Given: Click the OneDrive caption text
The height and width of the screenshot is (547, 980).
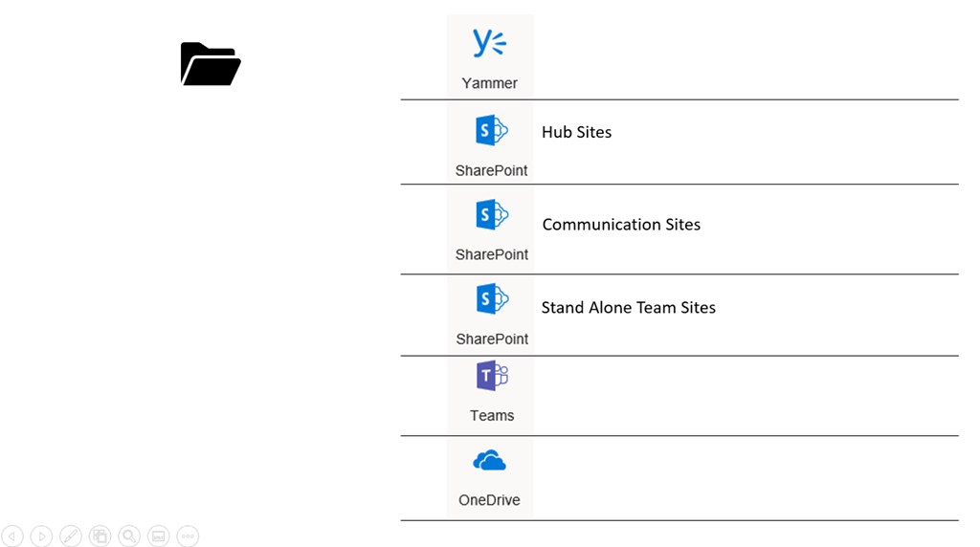Looking at the screenshot, I should point(489,500).
